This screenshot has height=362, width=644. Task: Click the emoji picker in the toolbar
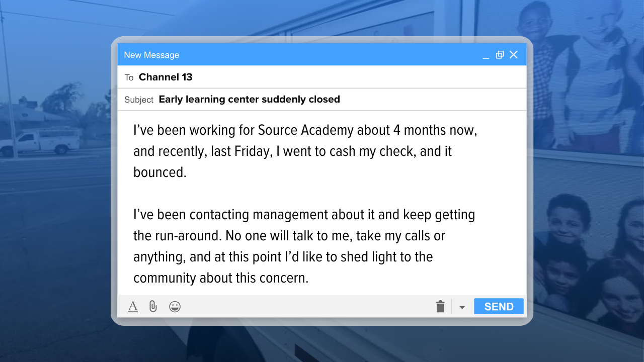175,306
